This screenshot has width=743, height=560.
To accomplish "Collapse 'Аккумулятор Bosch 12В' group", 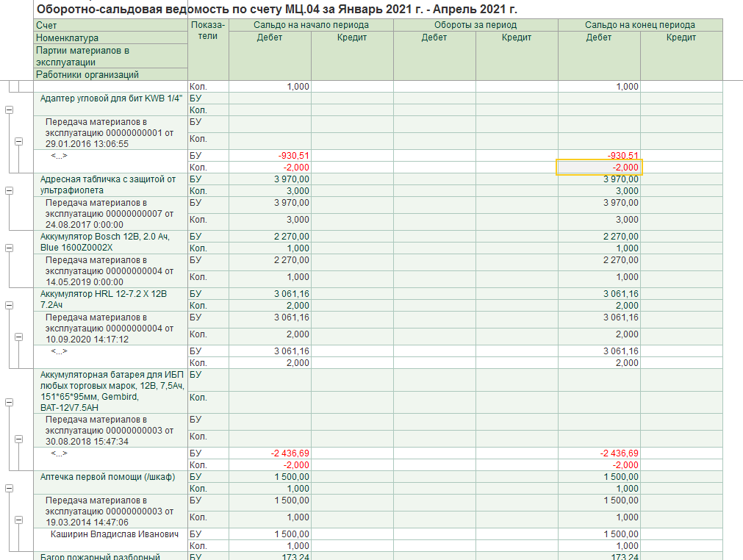I will pyautogui.click(x=10, y=248).
